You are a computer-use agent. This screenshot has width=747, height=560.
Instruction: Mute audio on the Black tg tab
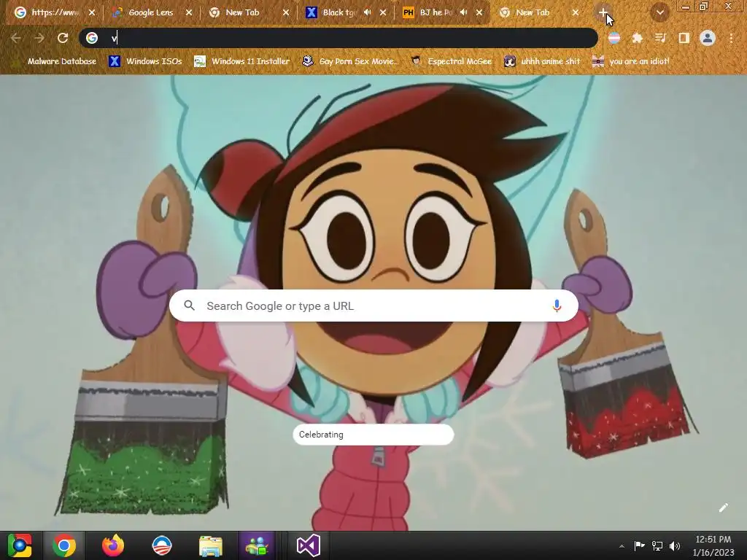point(368,13)
